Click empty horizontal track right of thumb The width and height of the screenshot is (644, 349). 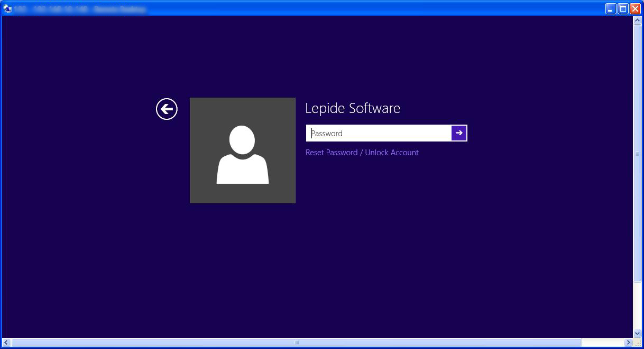(603, 343)
